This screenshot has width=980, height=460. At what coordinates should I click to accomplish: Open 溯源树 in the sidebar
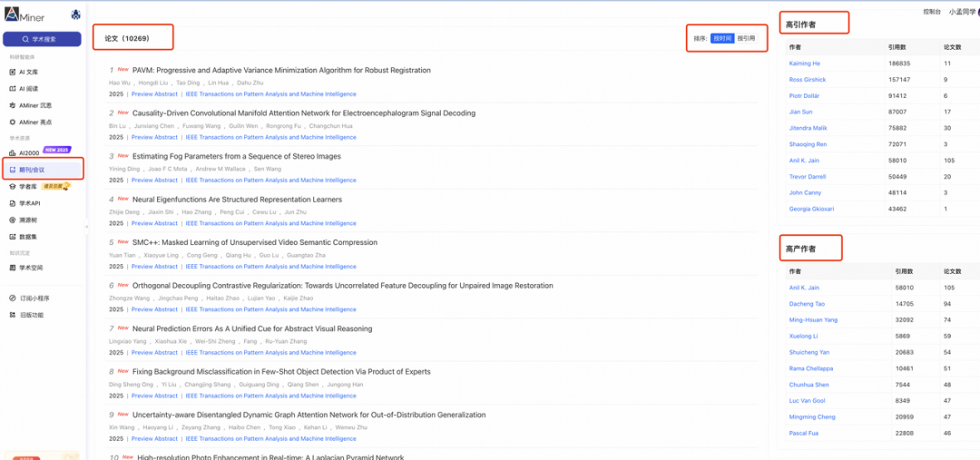click(x=25, y=220)
